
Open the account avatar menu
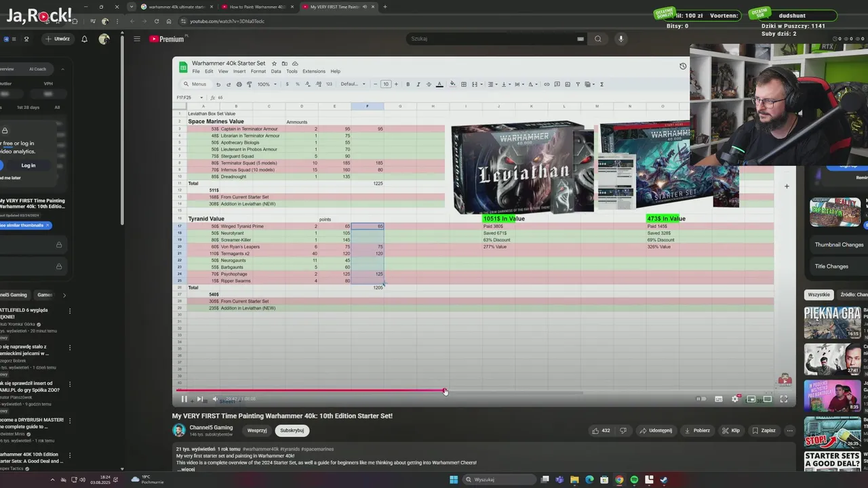click(x=104, y=39)
